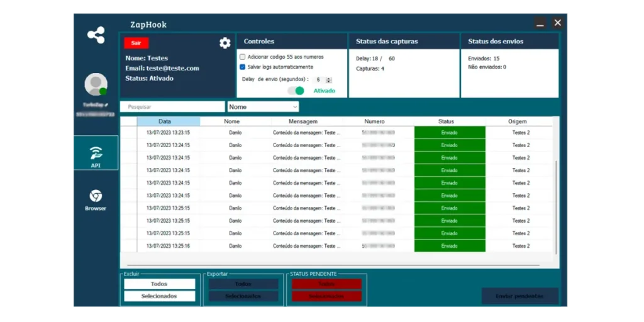Click the delay de envio value field

319,80
